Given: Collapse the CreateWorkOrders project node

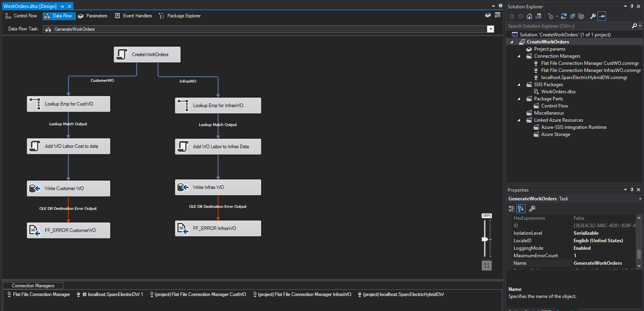Looking at the screenshot, I should click(512, 42).
